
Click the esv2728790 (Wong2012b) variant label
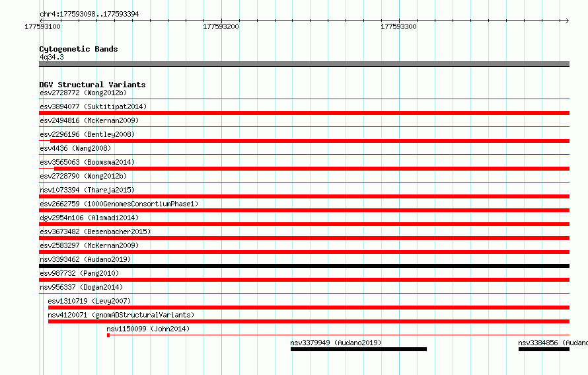tap(83, 176)
